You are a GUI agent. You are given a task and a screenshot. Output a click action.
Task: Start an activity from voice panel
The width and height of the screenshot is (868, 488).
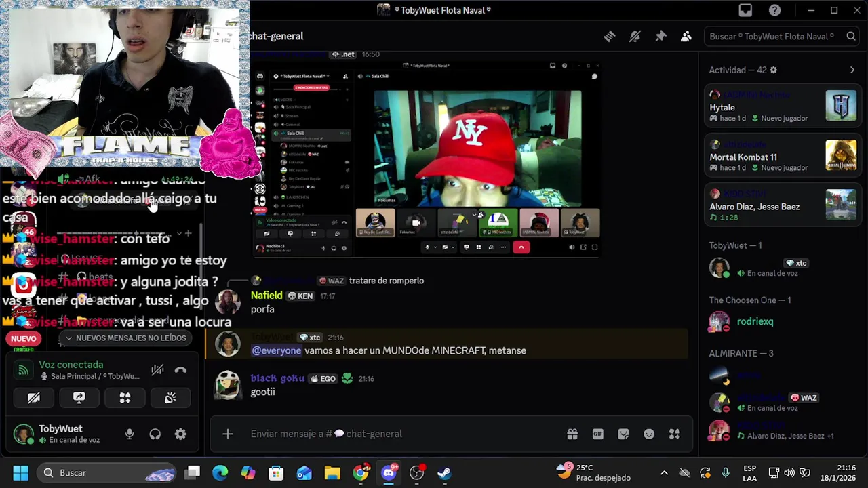(125, 398)
